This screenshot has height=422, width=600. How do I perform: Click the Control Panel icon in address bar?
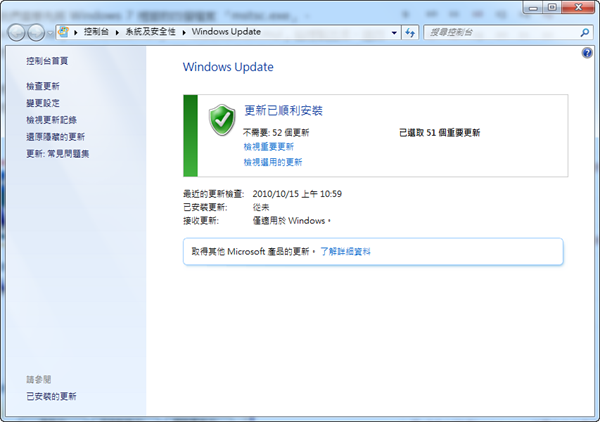click(64, 32)
